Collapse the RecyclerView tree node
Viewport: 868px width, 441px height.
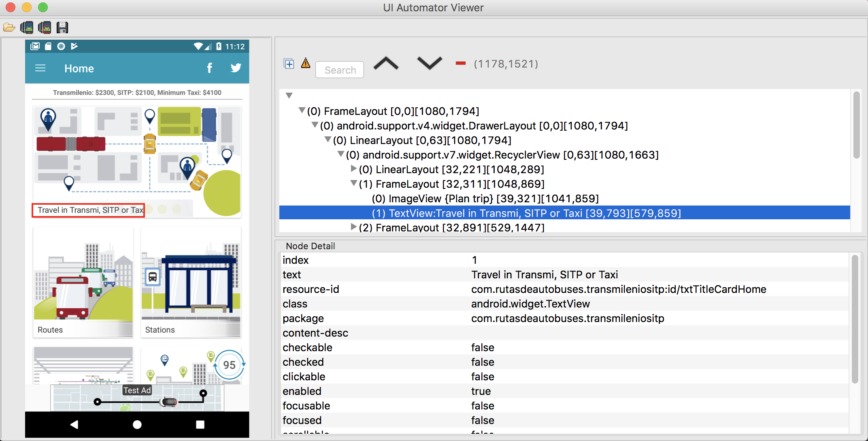pyautogui.click(x=341, y=154)
